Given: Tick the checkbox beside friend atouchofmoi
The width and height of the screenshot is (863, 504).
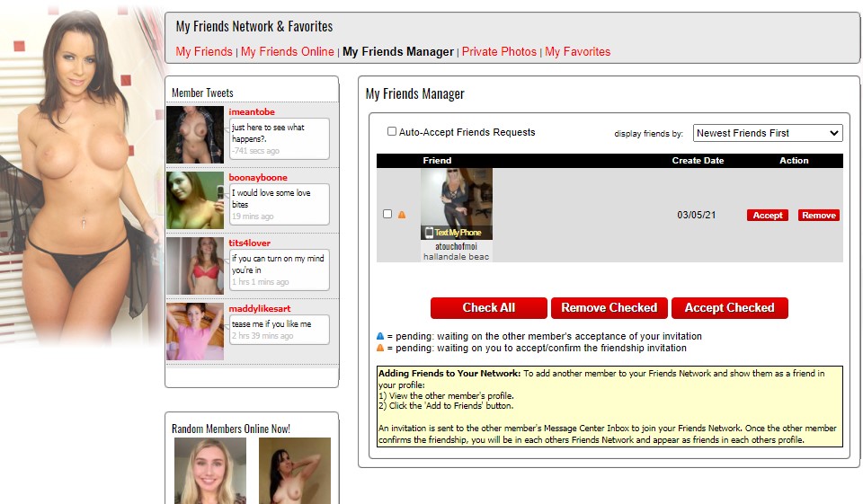Looking at the screenshot, I should point(387,215).
